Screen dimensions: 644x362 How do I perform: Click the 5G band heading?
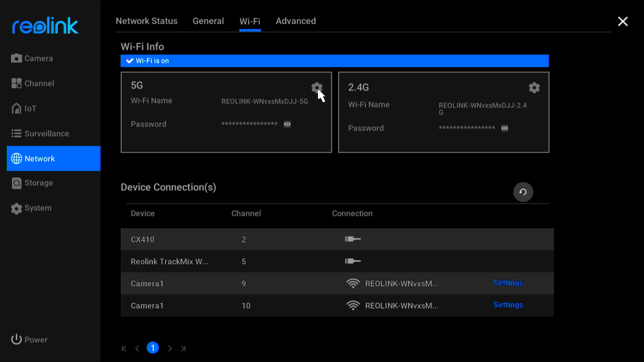coord(137,85)
